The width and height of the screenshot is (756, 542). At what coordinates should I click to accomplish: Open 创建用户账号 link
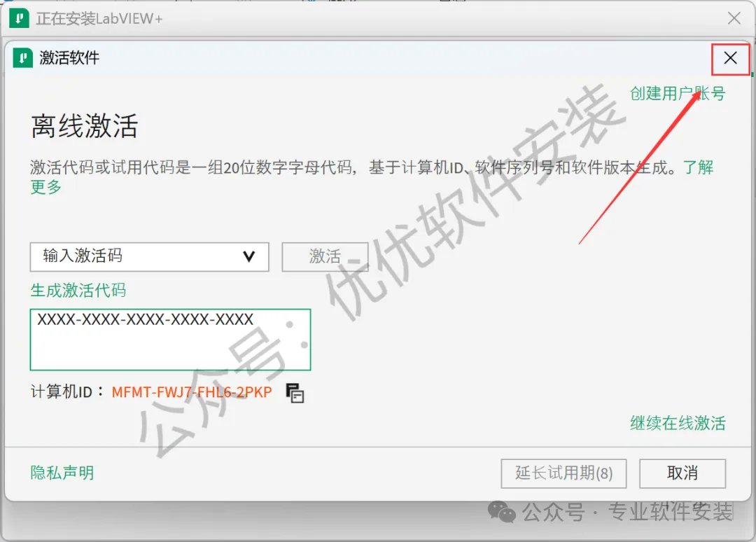pos(678,94)
